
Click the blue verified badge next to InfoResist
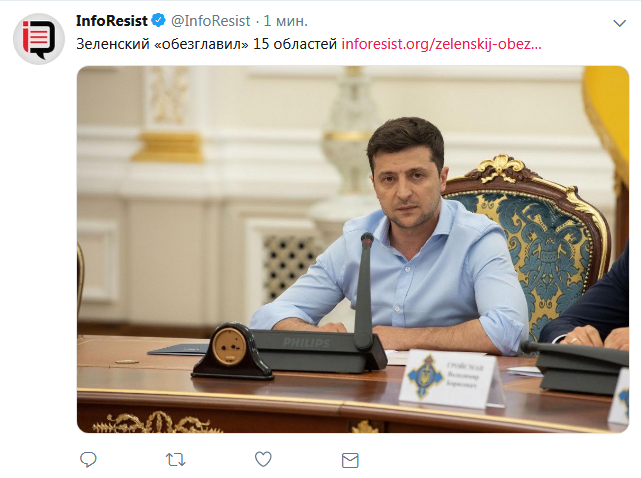tap(158, 20)
